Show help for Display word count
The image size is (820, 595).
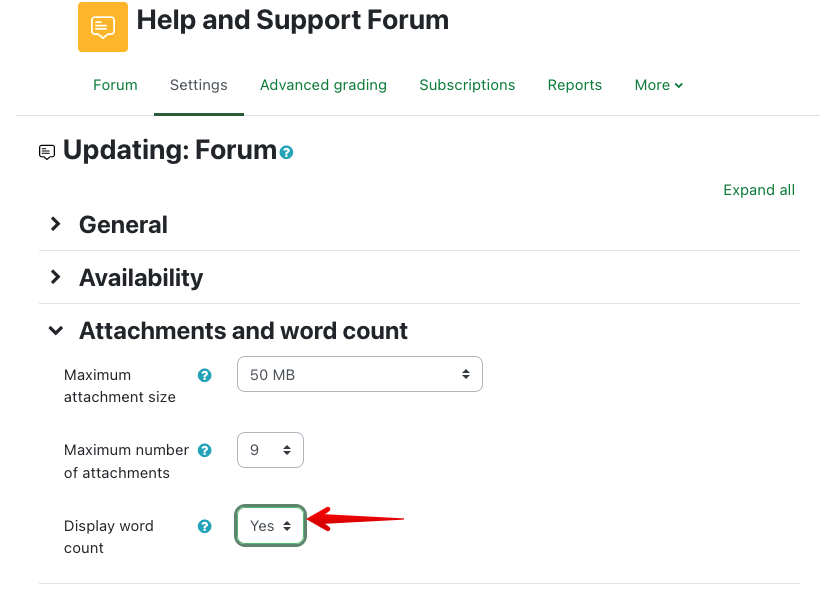click(x=205, y=526)
